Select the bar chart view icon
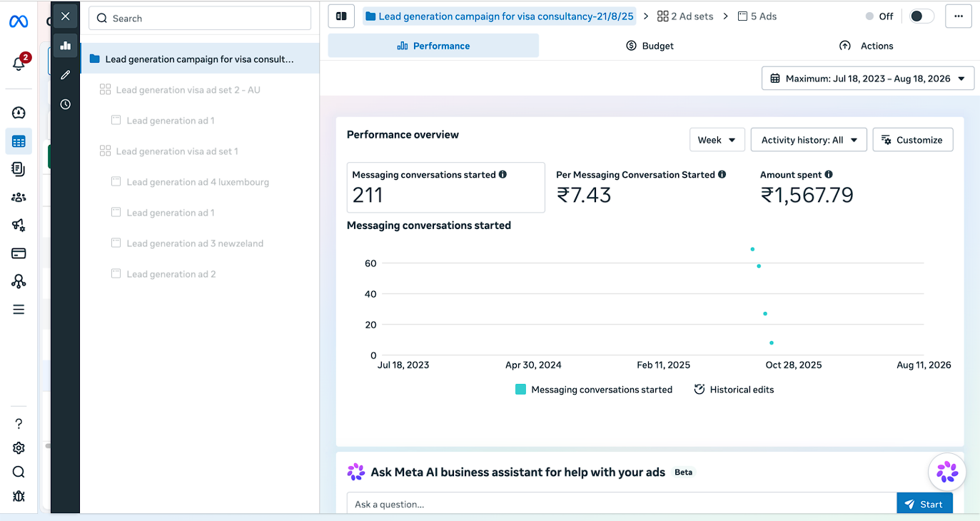The width and height of the screenshot is (980, 521). (66, 45)
